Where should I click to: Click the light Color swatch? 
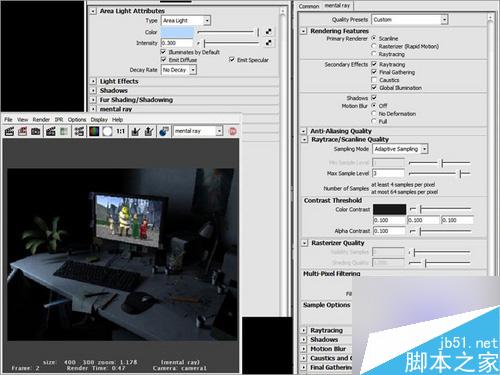click(x=177, y=32)
